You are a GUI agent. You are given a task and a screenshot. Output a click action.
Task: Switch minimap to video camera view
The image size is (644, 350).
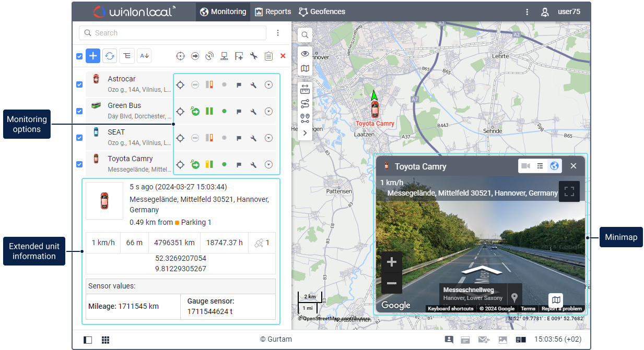[525, 166]
